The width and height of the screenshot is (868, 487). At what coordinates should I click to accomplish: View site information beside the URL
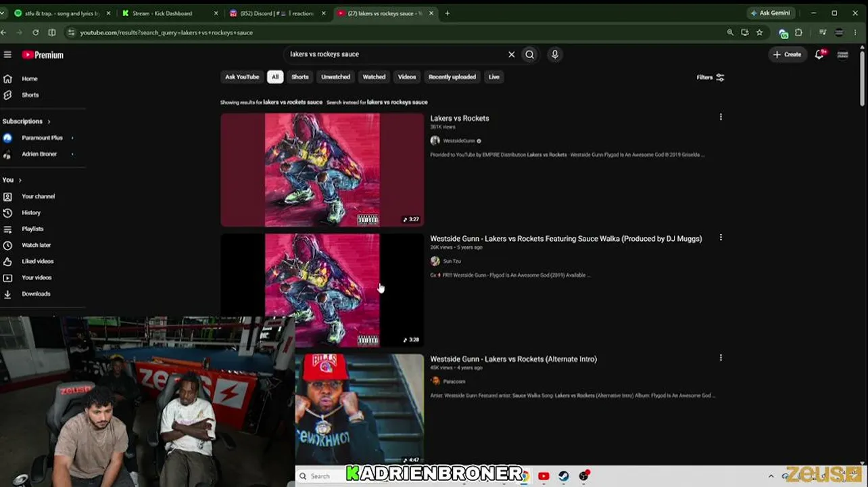pyautogui.click(x=71, y=32)
